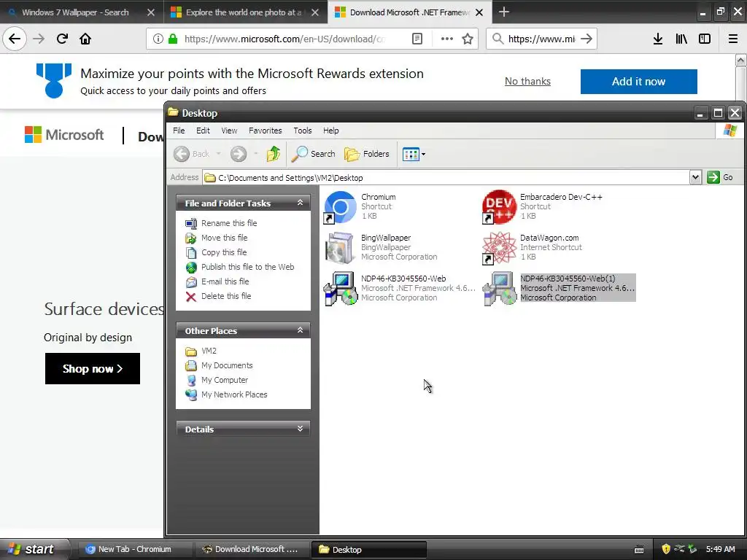
Task: Reload the Firefox page
Action: pyautogui.click(x=62, y=39)
